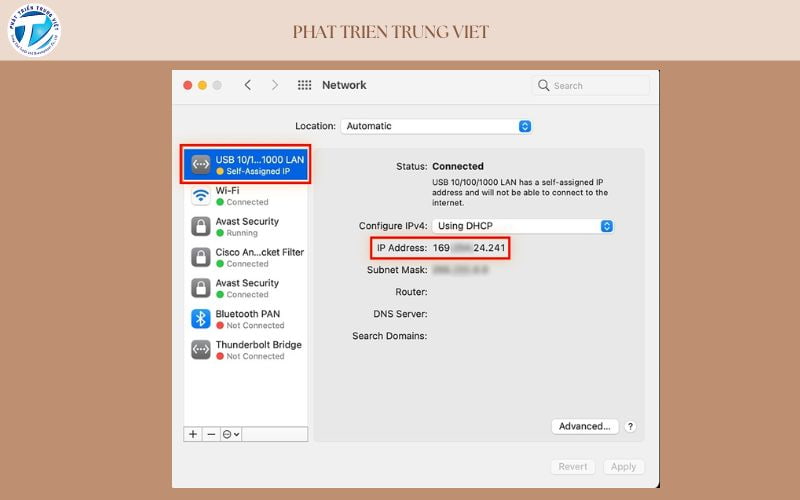Open the service action menu below list
This screenshot has width=800, height=500.
[231, 434]
